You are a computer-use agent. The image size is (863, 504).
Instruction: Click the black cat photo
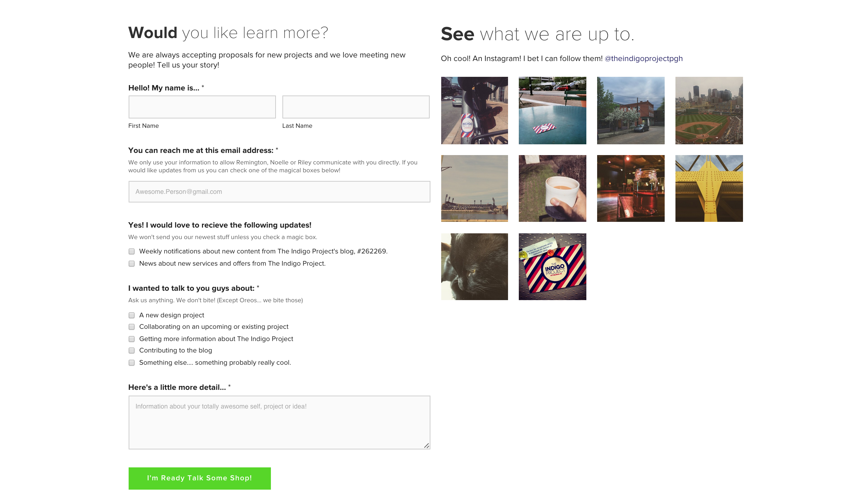(x=474, y=266)
